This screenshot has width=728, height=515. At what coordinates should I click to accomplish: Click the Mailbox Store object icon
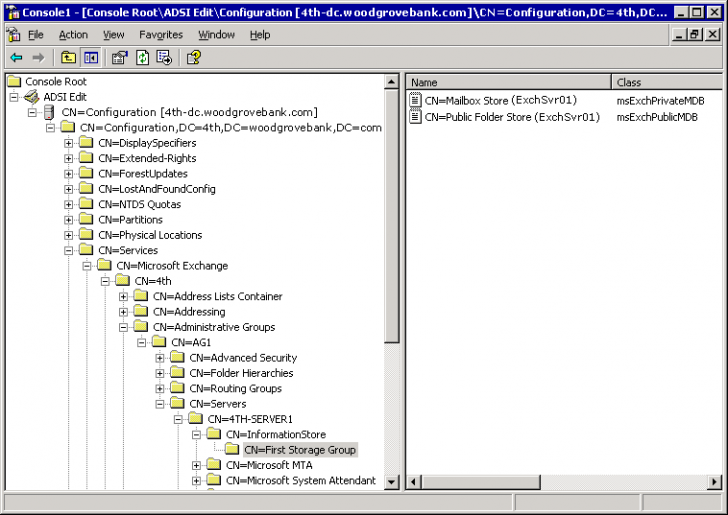[415, 100]
